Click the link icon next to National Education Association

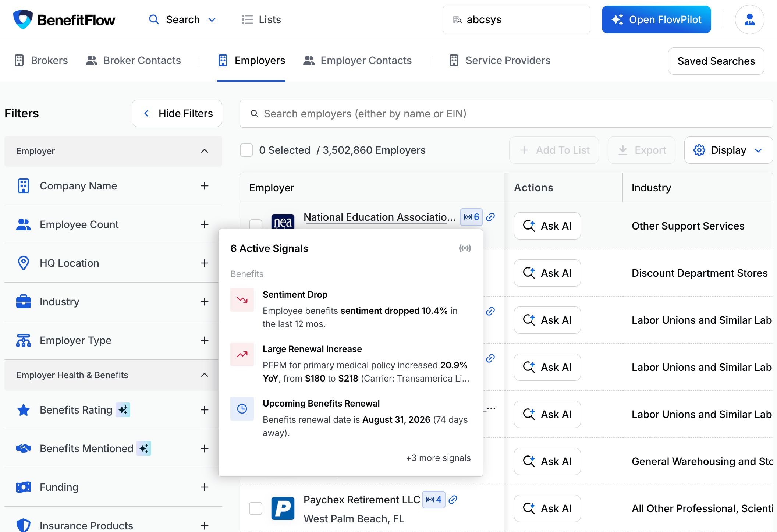point(490,217)
